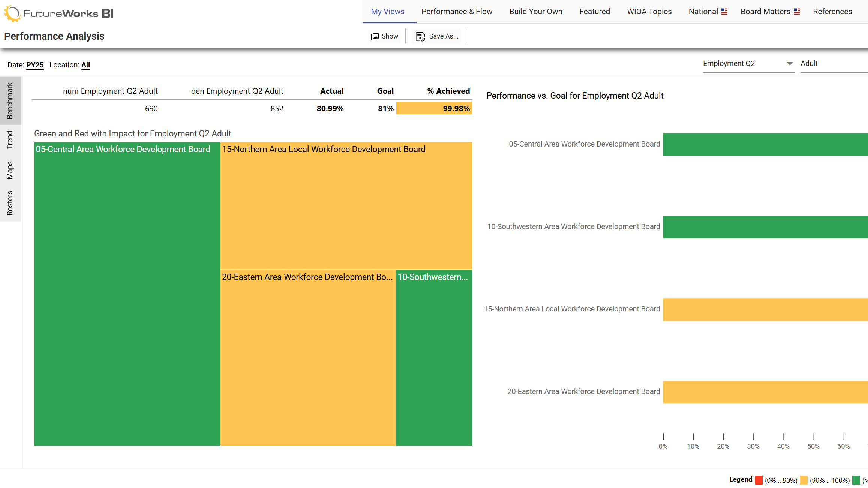Open the National menu item
Viewport: 868px width, 488px height.
click(708, 12)
